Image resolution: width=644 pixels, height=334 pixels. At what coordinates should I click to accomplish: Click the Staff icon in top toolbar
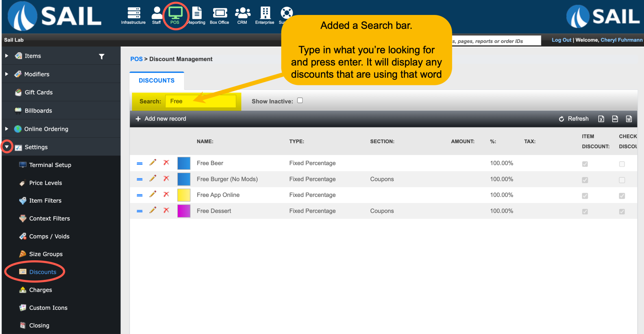pos(156,15)
